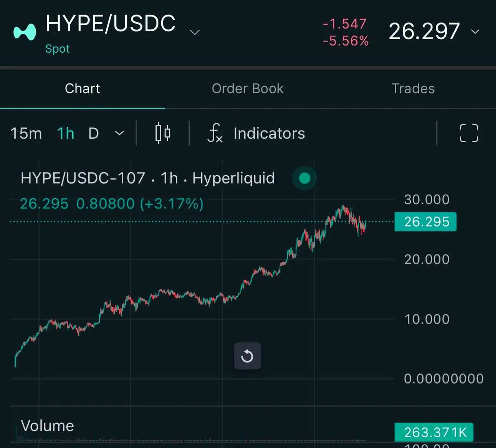The image size is (496, 448).
Task: Select the 15m timeframe
Action: click(26, 133)
